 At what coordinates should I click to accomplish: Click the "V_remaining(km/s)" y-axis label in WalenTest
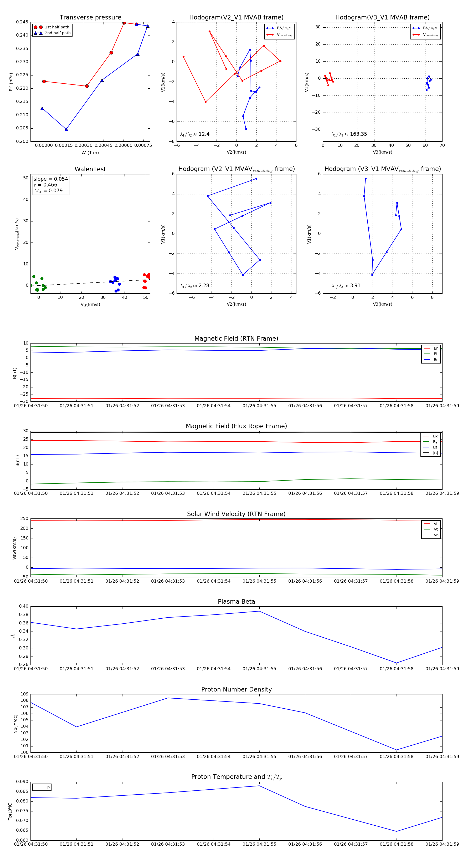pyautogui.click(x=17, y=234)
